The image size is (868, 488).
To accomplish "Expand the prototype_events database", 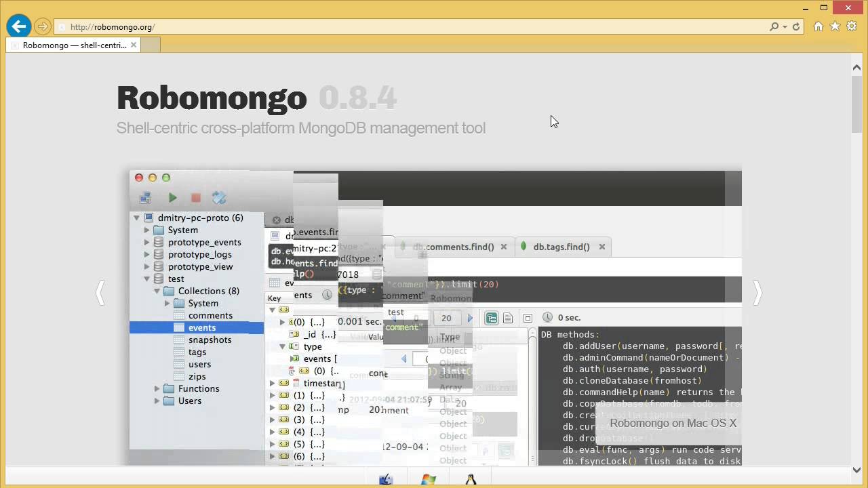I will pyautogui.click(x=146, y=243).
